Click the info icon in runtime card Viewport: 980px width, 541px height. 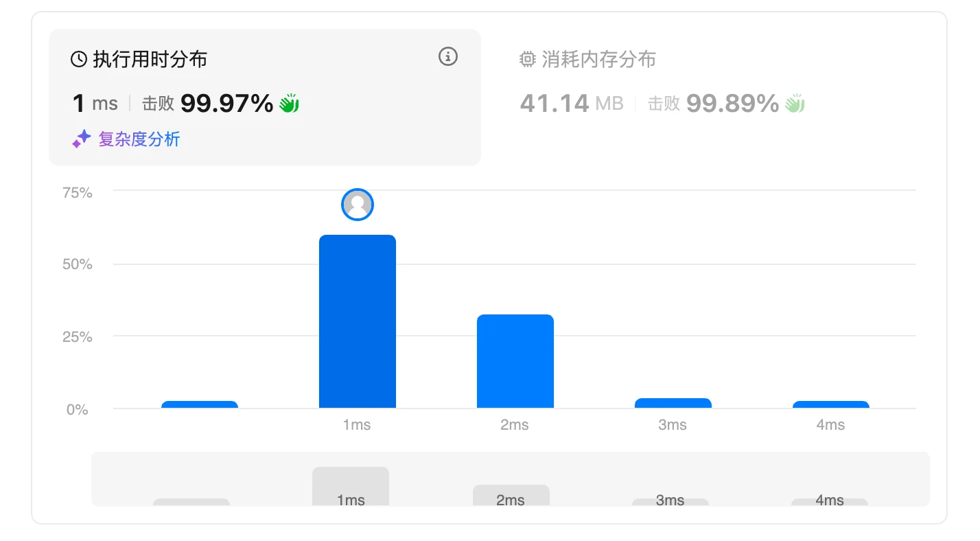[x=447, y=57]
